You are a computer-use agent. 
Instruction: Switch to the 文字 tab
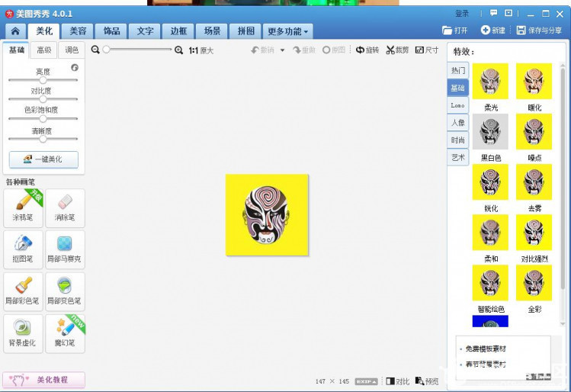pos(145,31)
